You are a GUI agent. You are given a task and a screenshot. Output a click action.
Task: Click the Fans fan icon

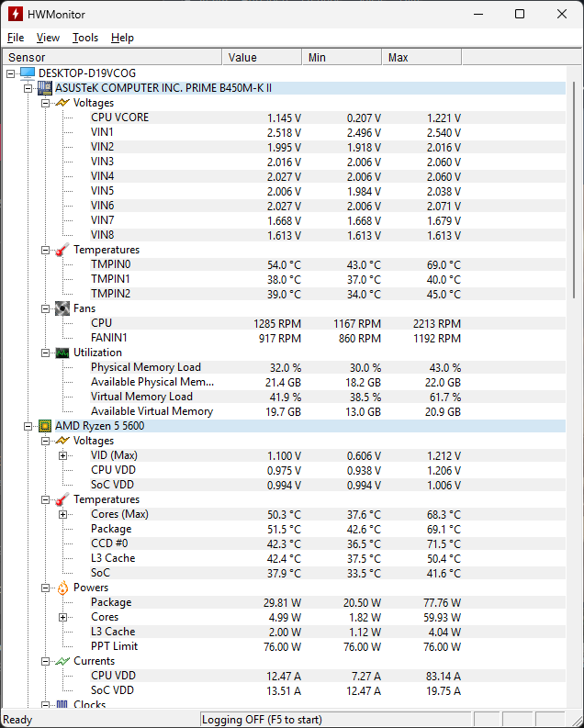(x=62, y=308)
